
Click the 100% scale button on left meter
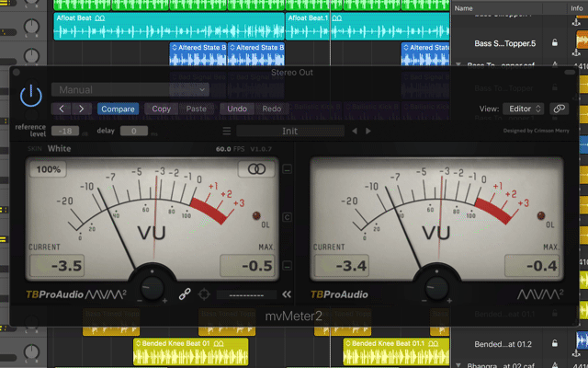(x=49, y=169)
